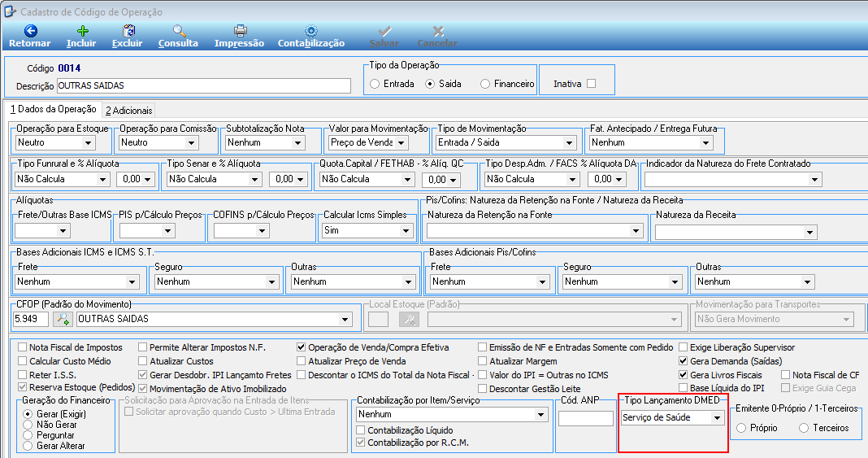Enable Atualizar Margem checkbox
The height and width of the screenshot is (458, 868).
[x=483, y=361]
